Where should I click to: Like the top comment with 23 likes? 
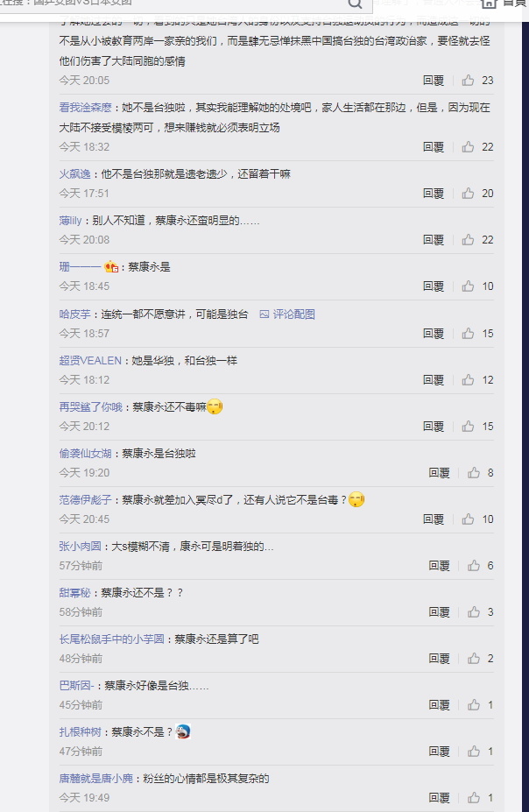click(468, 81)
